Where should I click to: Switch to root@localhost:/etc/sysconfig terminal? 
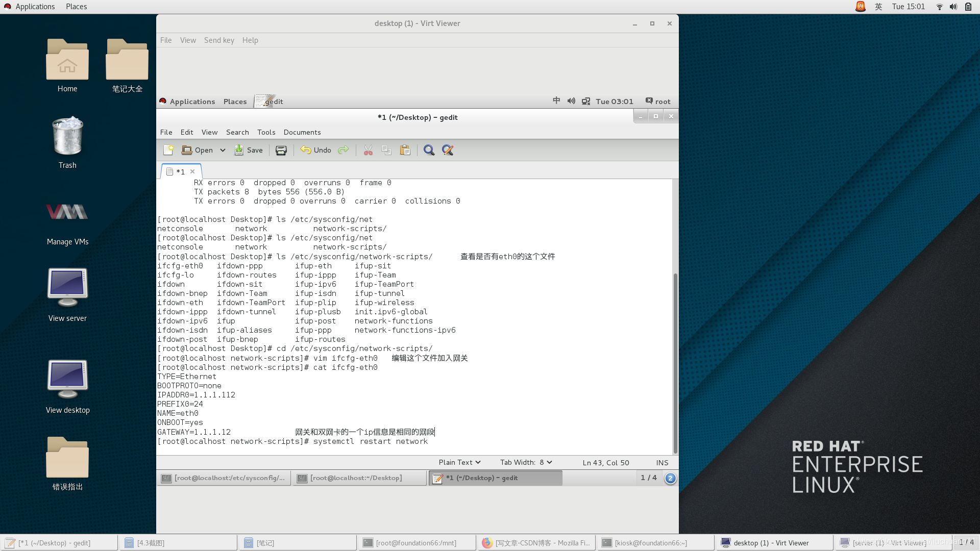pos(224,478)
